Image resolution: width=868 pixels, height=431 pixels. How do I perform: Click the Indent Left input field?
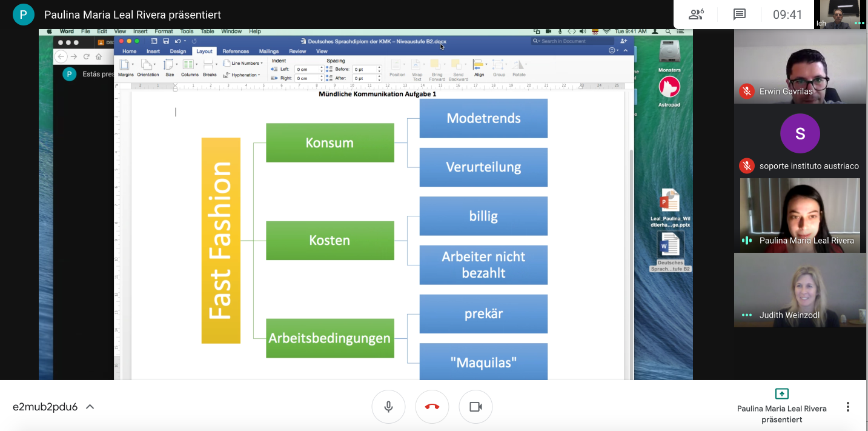click(307, 70)
